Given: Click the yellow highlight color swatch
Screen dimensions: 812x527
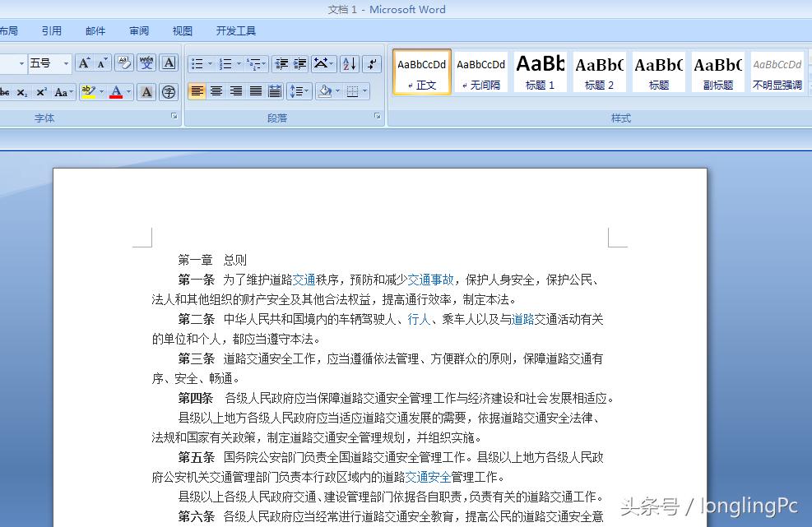Looking at the screenshot, I should coord(89,95).
